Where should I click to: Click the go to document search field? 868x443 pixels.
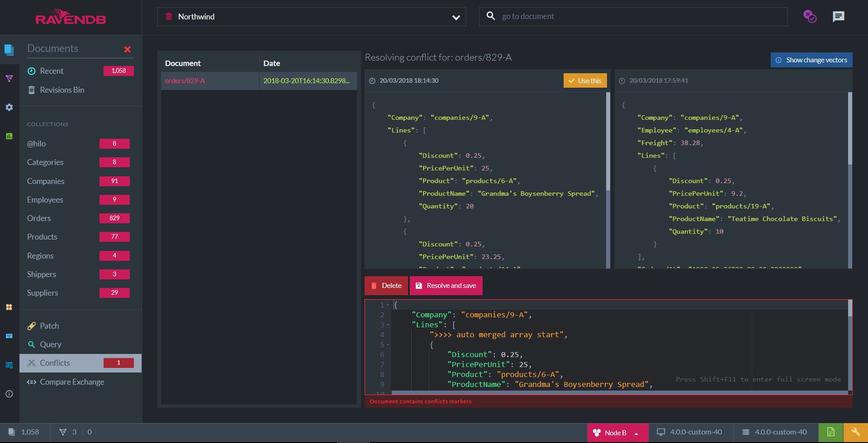point(633,17)
